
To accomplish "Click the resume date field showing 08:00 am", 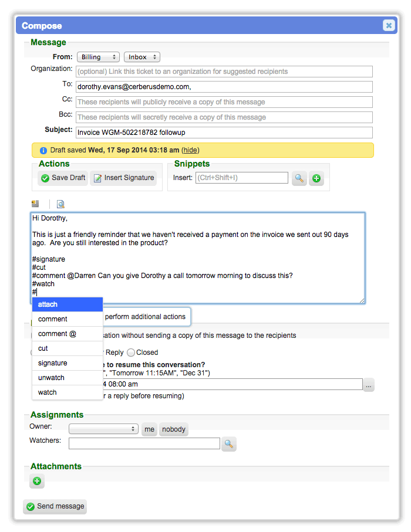I will point(233,384).
